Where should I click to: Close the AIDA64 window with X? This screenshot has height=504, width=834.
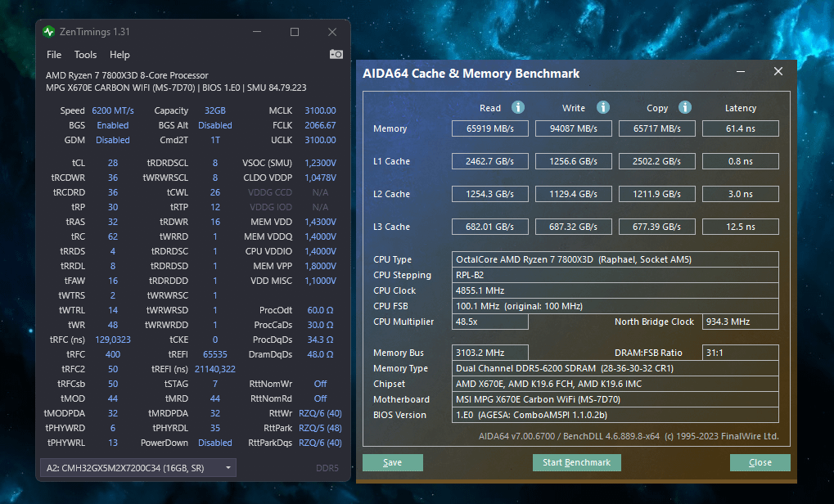(x=778, y=71)
